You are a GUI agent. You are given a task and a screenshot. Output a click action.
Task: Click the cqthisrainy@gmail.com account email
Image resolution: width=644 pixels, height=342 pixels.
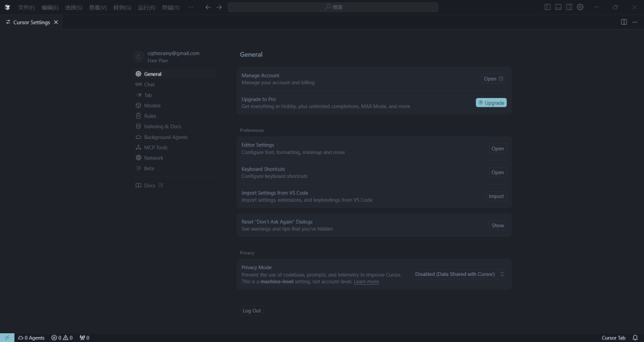[174, 53]
